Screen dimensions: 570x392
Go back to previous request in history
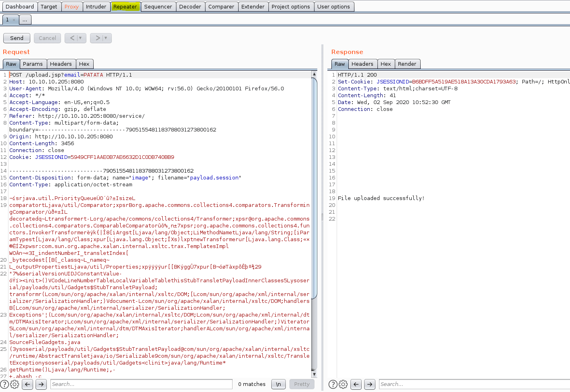72,38
